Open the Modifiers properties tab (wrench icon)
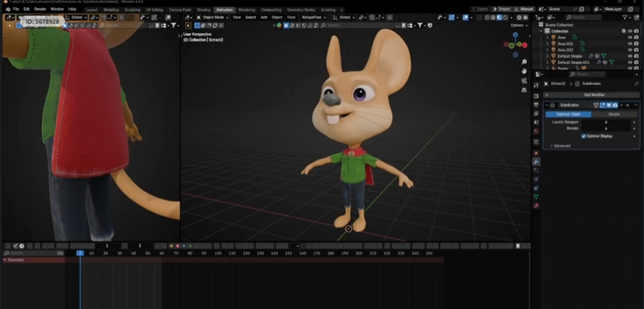644x309 pixels. [536, 161]
